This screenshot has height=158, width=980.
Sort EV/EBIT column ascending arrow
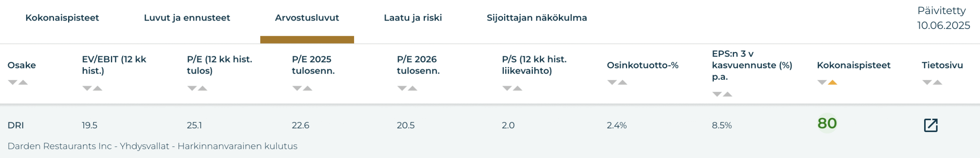[98, 89]
